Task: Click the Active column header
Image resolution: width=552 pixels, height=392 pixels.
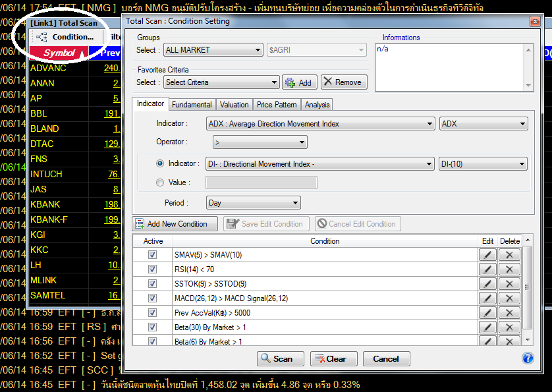Action: pos(153,241)
